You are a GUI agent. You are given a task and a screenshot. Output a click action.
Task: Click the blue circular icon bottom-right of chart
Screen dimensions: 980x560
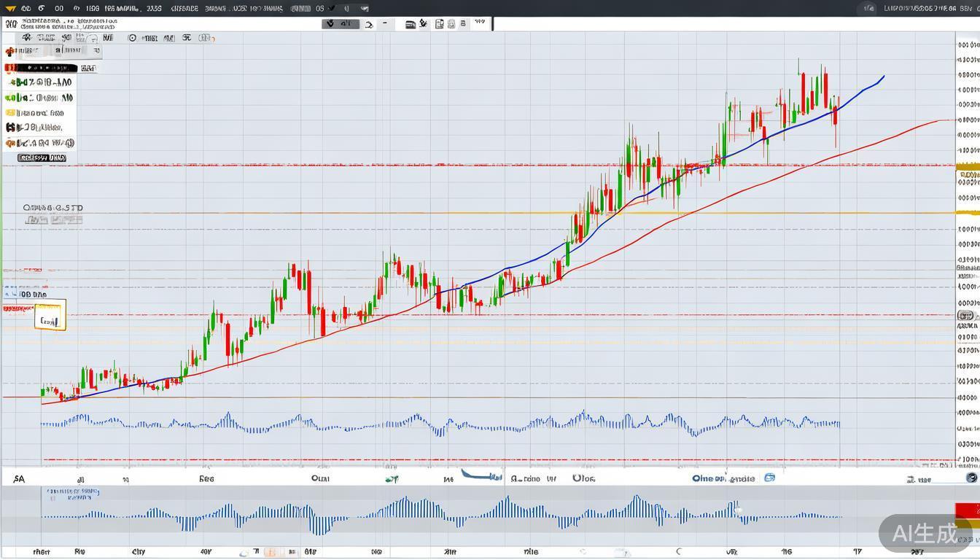point(971,478)
